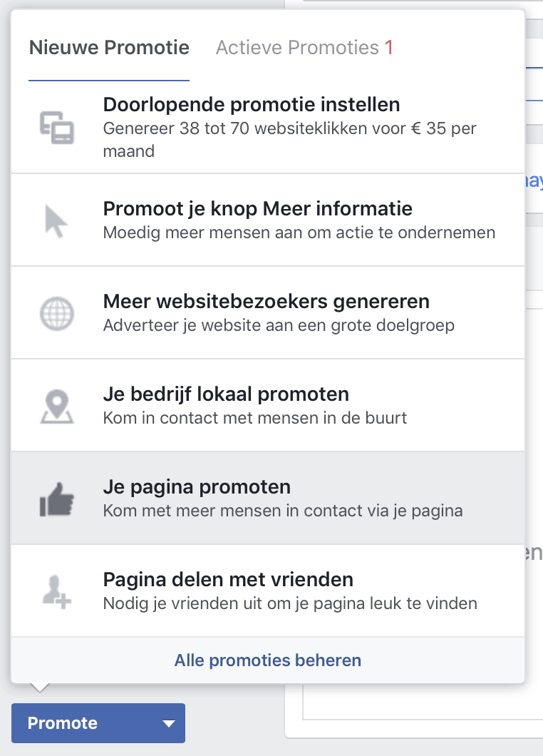This screenshot has height=756, width=543.
Task: Choose Pagina delen met vrienden
Action: [x=268, y=591]
